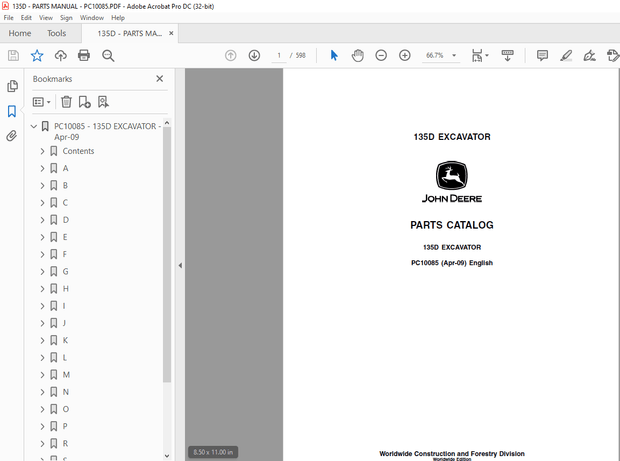The height and width of the screenshot is (461, 620).
Task: Select the O bookmark
Action: (66, 409)
